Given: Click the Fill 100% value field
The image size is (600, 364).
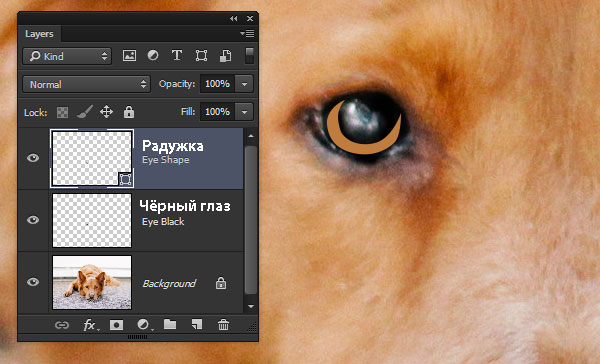Looking at the screenshot, I should click(x=217, y=112).
